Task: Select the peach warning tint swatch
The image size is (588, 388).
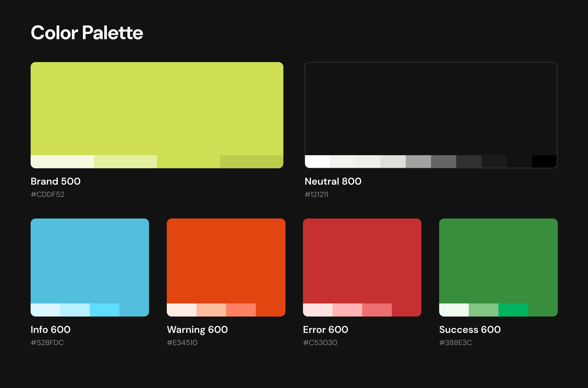Action: (x=211, y=310)
